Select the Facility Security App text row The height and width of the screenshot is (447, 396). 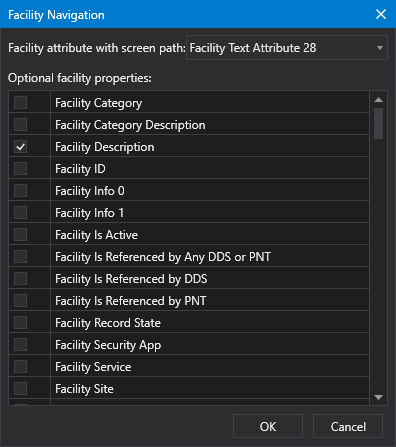[210, 345]
